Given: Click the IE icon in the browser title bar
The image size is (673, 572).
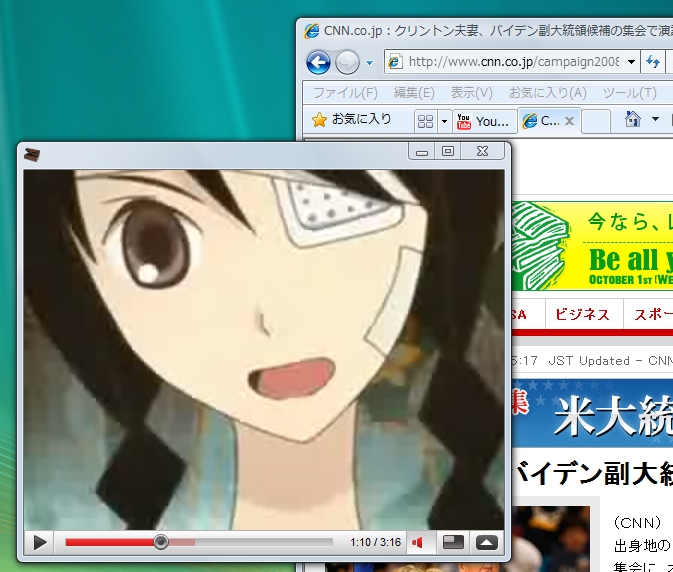Looking at the screenshot, I should tap(312, 31).
